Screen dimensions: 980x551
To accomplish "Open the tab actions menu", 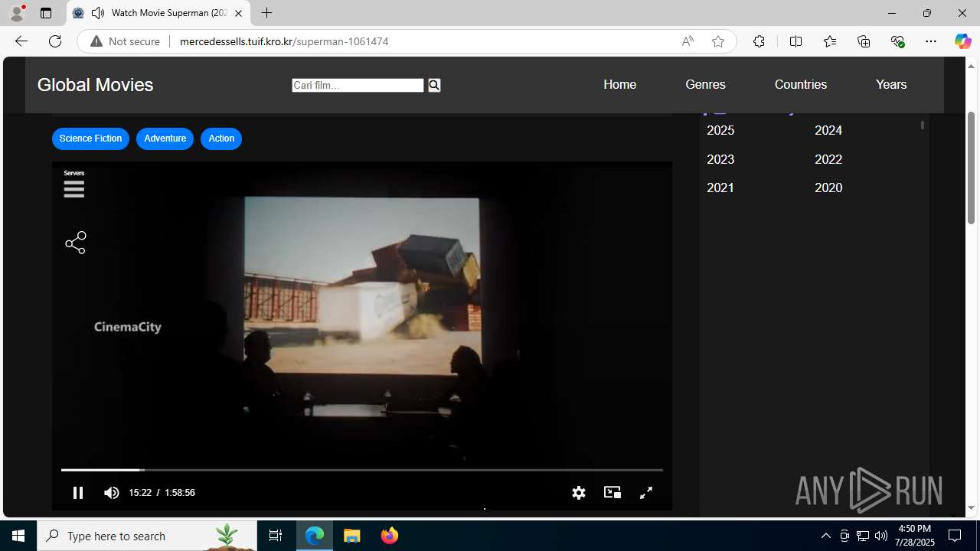I will pyautogui.click(x=46, y=13).
